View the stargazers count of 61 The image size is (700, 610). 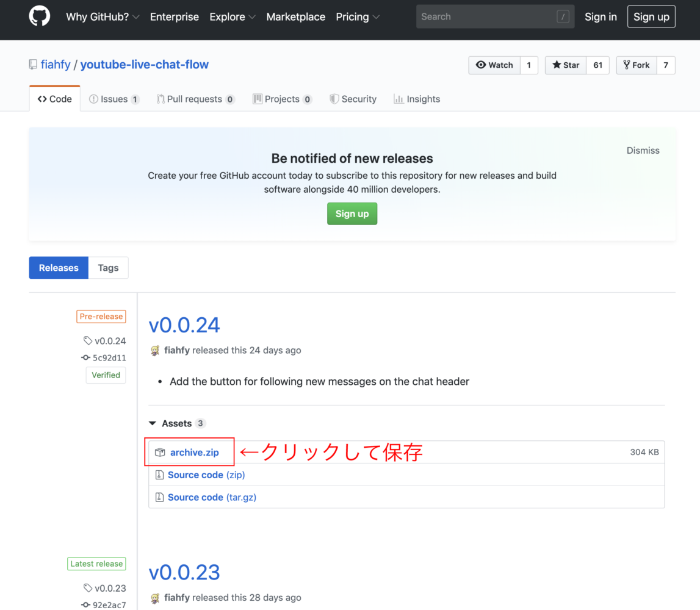click(x=597, y=65)
